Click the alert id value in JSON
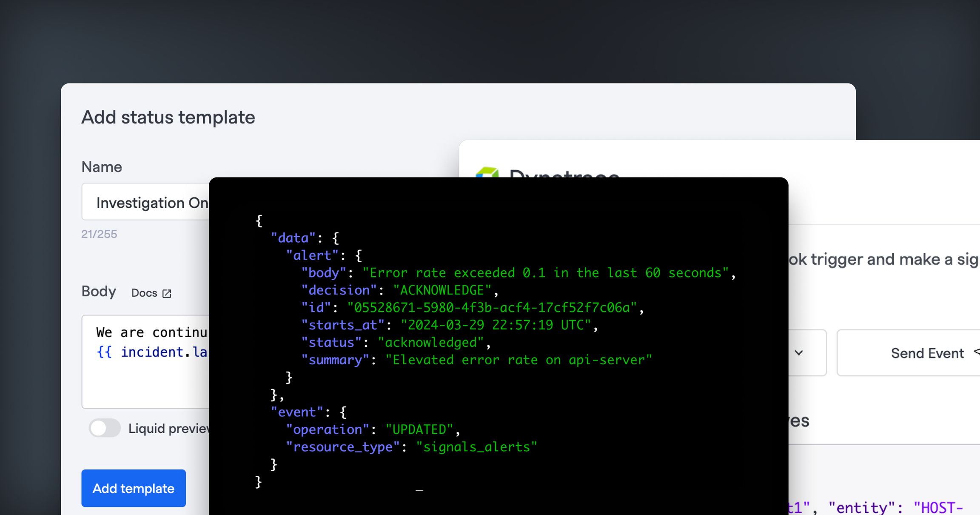Viewport: 980px width, 515px height. [x=492, y=308]
